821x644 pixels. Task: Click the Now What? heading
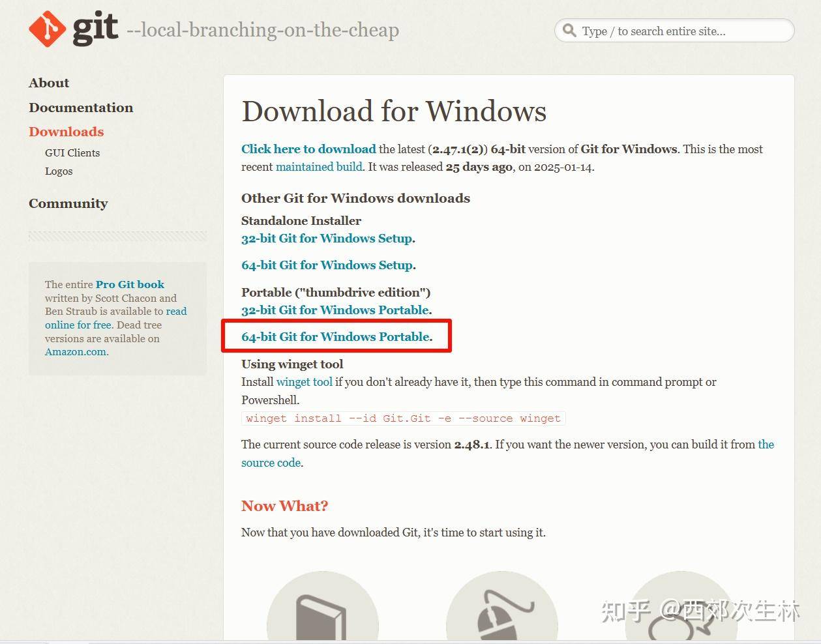(x=284, y=506)
